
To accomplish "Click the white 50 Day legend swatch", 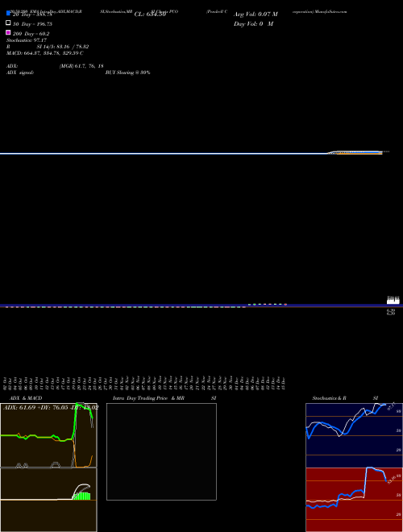I will coord(8,23).
